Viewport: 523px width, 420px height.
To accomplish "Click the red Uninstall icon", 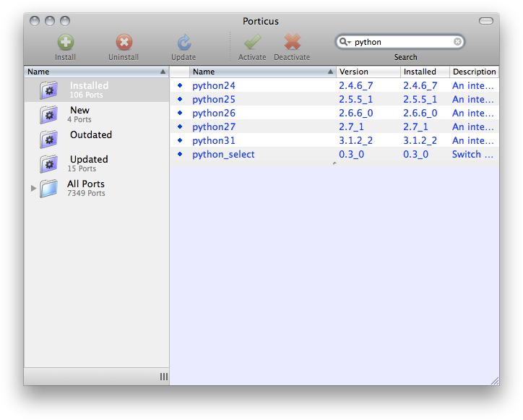I will pos(124,42).
